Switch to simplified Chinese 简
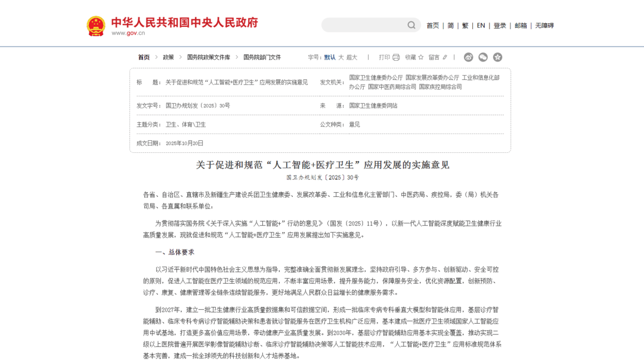The width and height of the screenshot is (644, 363). coord(451,26)
